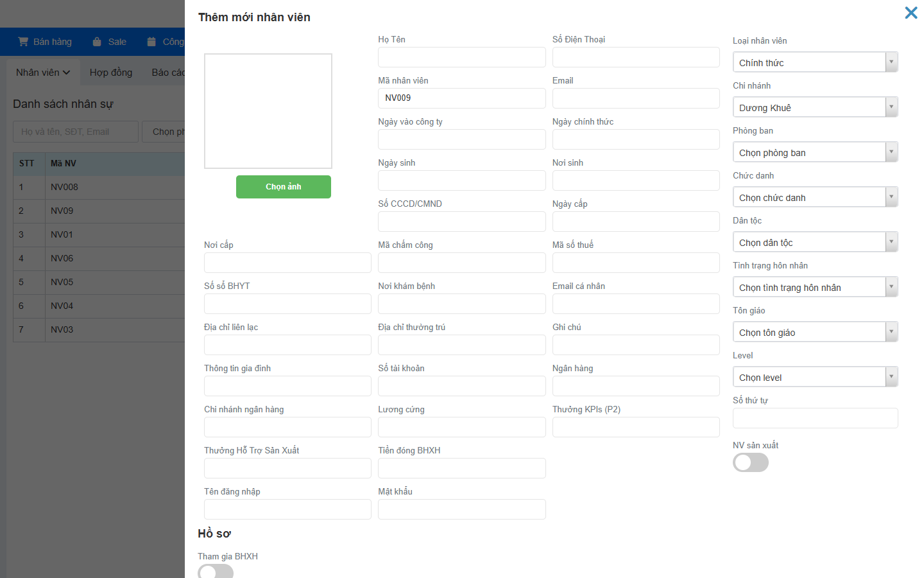Focus the Họ Tên input field
The width and height of the screenshot is (924, 578).
click(462, 57)
